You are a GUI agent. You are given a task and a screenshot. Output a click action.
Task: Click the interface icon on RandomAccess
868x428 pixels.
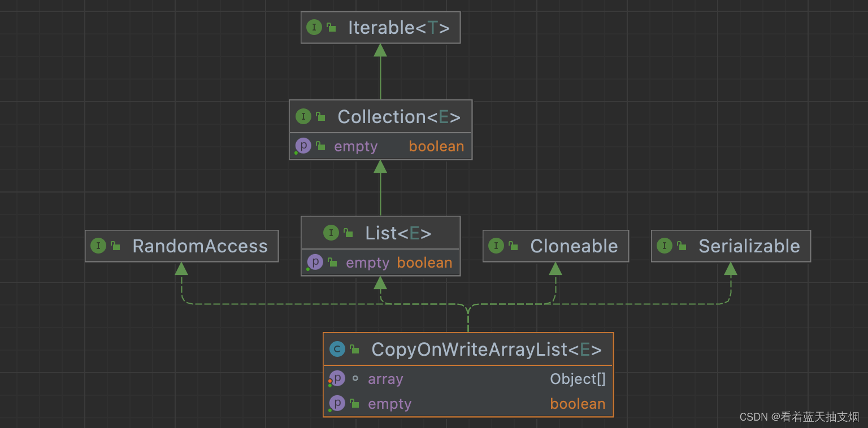[x=98, y=246]
